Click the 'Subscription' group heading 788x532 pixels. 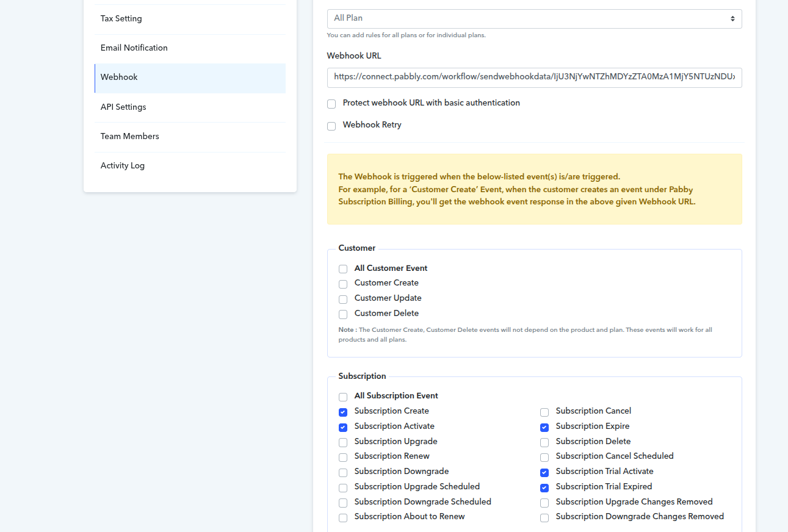click(363, 376)
